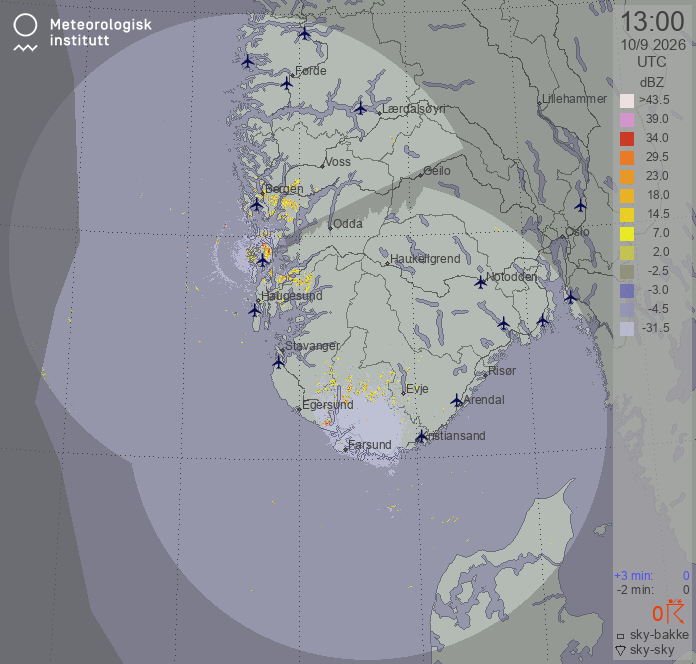Click the airport icon next to Haugesund
Viewport: 696px width, 664px height.
coord(254,310)
